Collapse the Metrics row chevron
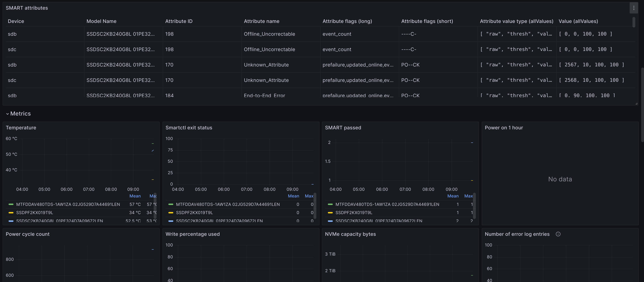This screenshot has height=282, width=644. pos(8,114)
